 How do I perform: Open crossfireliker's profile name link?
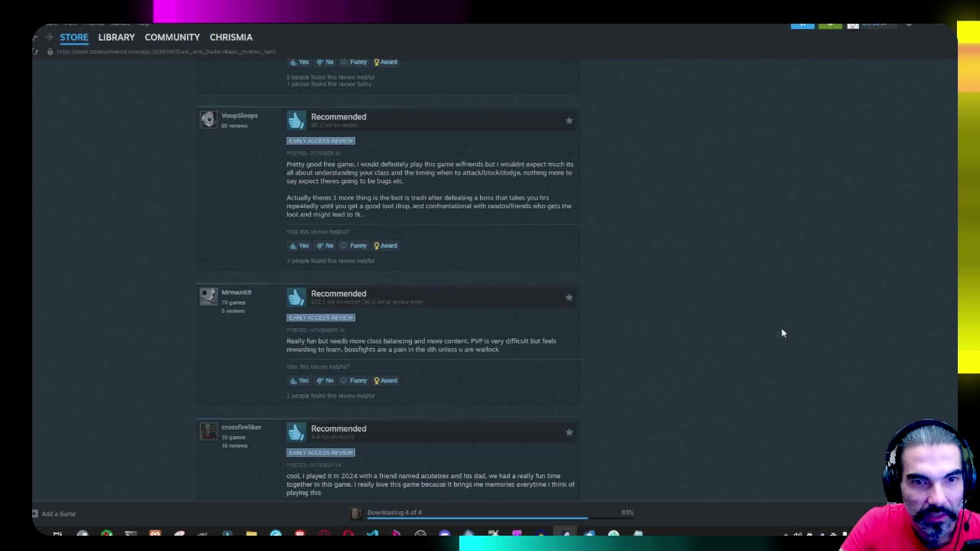pos(241,427)
